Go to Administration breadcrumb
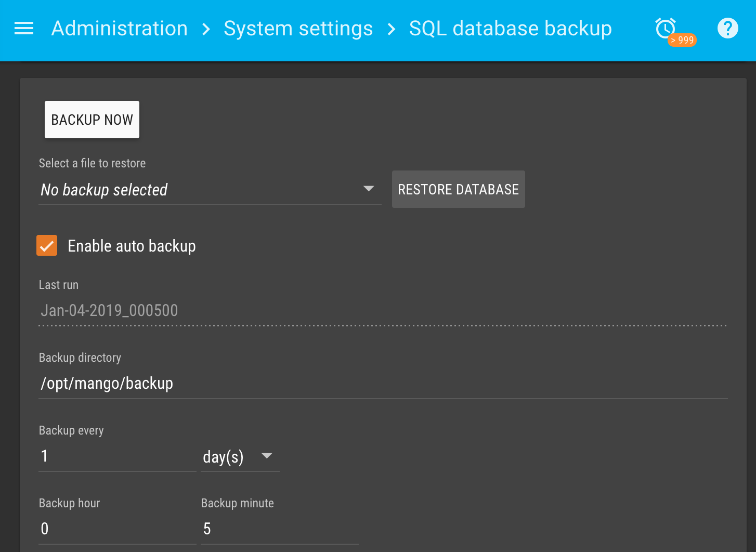This screenshot has height=552, width=756. coord(120,29)
